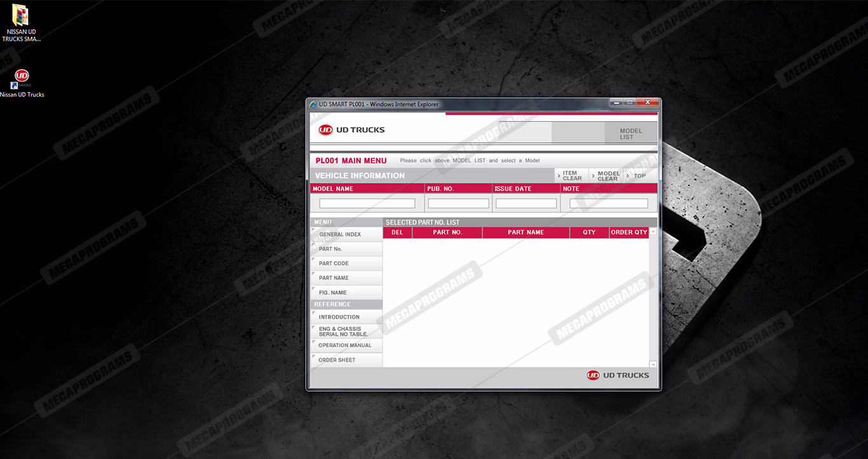868x459 pixels.
Task: Select the Nissan UD Trucks desktop shortcut
Action: click(22, 84)
